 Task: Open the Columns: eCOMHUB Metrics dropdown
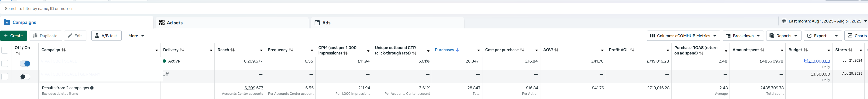(x=683, y=36)
